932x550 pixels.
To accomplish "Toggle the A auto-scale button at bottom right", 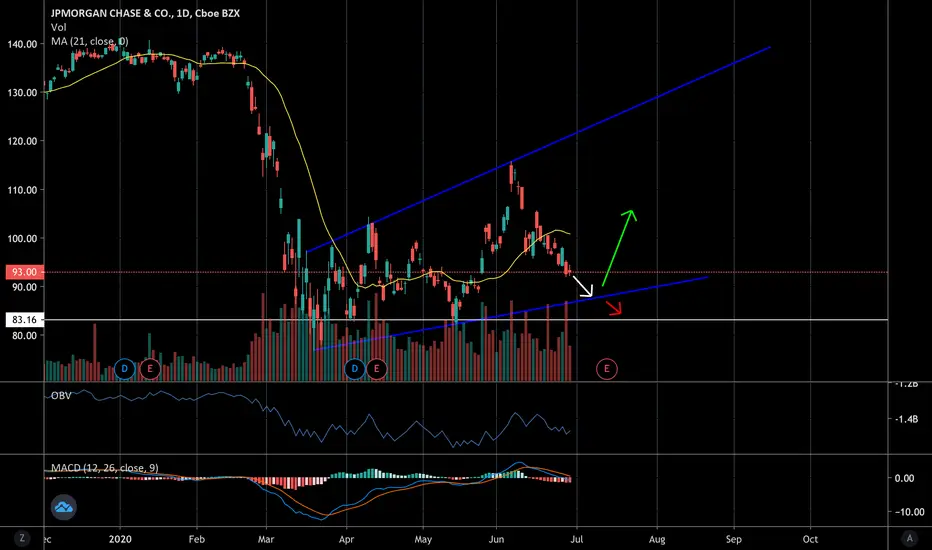I will 909,538.
